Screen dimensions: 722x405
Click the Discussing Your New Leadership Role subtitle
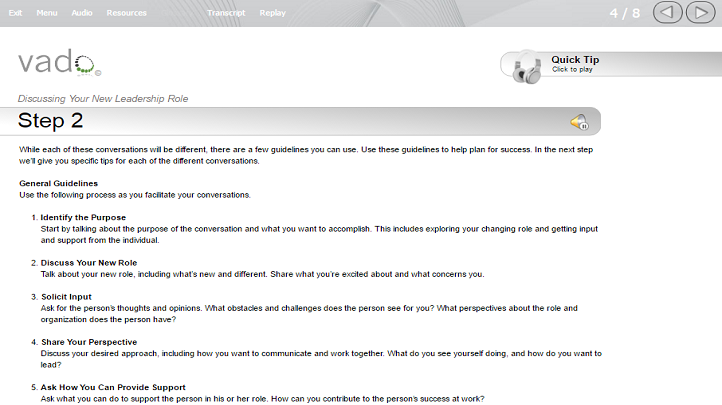(x=103, y=98)
